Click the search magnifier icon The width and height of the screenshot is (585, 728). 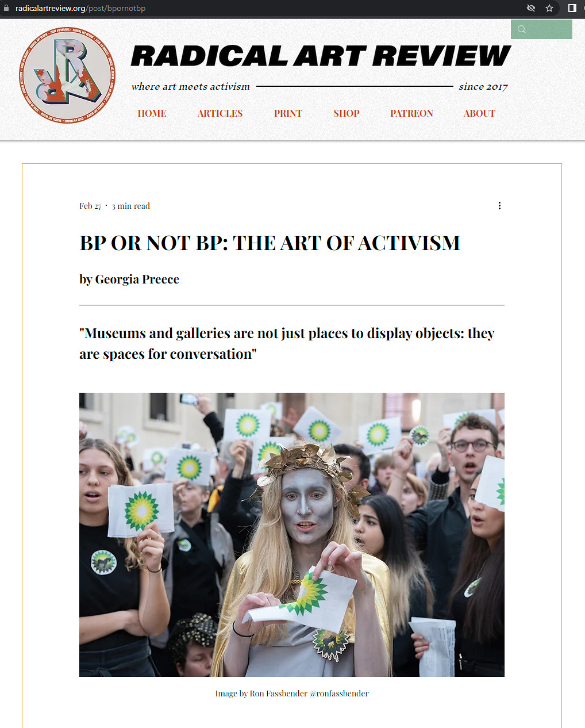[x=522, y=29]
